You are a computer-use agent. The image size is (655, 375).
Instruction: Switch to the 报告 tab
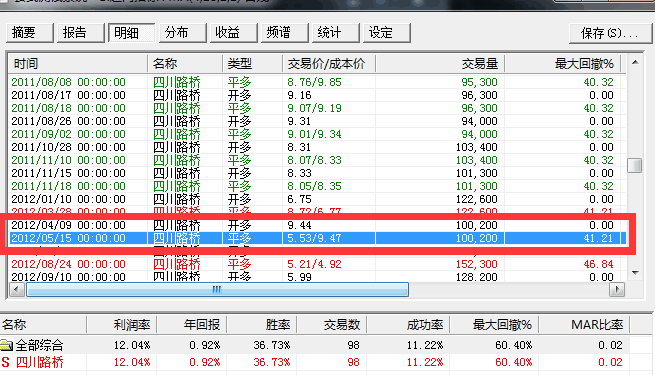tap(81, 33)
